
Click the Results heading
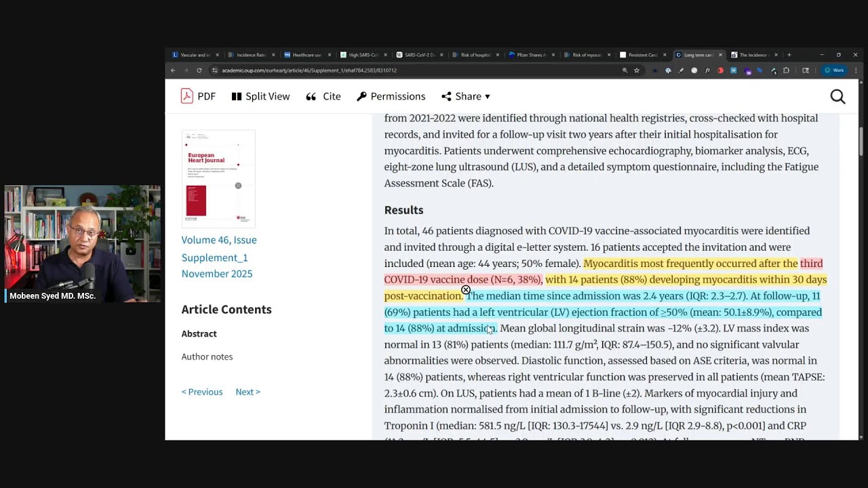pyautogui.click(x=403, y=210)
